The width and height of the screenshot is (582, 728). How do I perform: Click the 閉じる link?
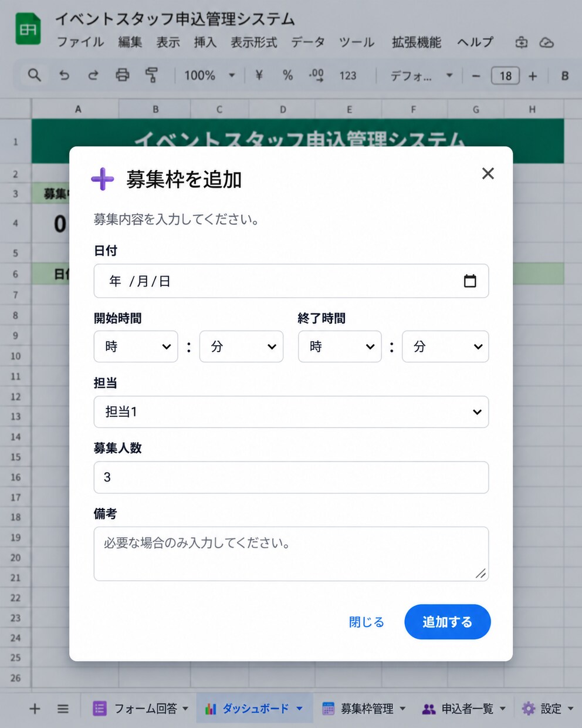tap(367, 622)
